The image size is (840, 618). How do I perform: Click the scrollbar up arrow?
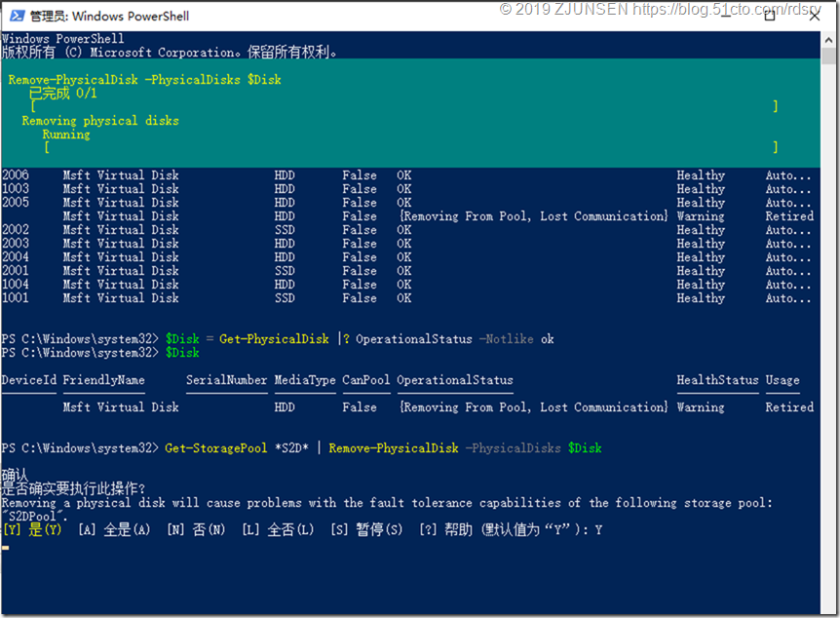pos(828,40)
